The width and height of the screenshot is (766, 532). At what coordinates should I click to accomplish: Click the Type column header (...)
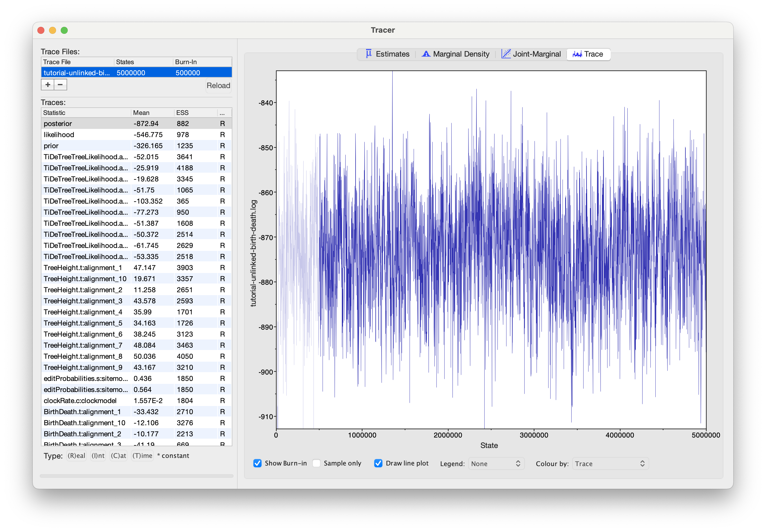coord(224,113)
